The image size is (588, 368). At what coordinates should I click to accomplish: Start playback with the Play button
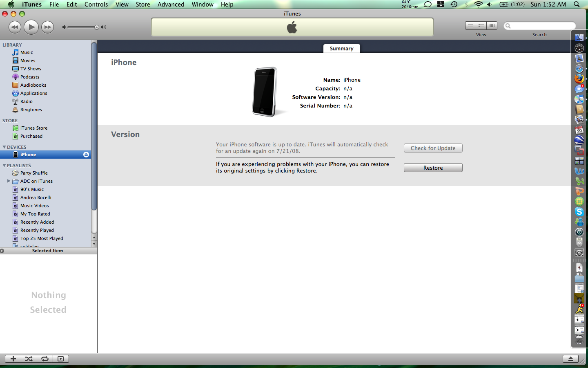31,27
